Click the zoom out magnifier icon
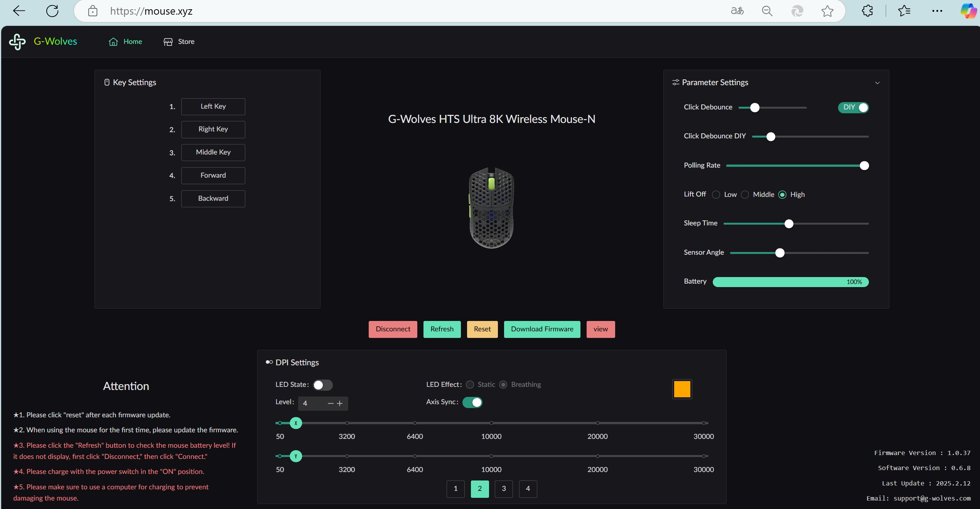The height and width of the screenshot is (509, 980). [x=767, y=11]
